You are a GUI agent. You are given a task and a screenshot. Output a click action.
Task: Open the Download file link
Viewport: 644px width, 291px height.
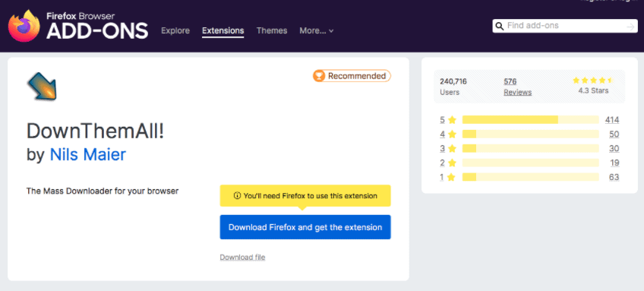click(x=242, y=258)
